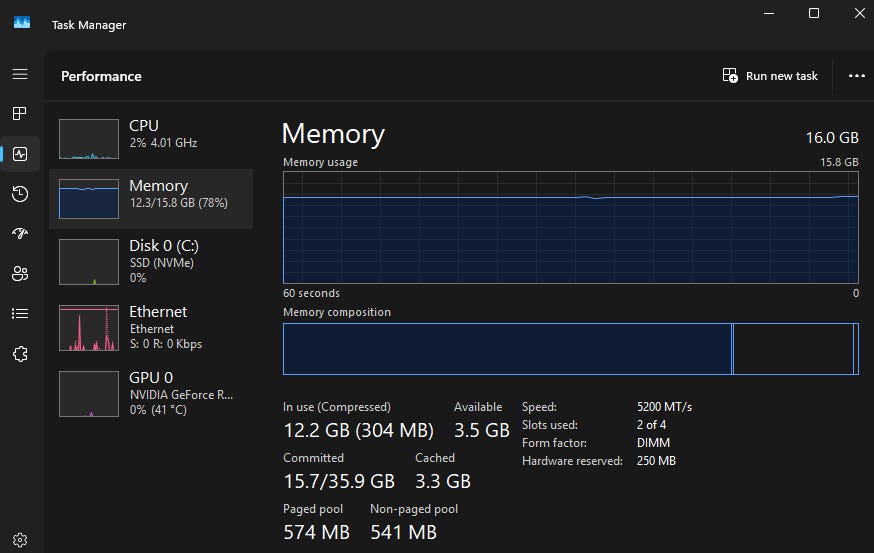The image size is (874, 553).
Task: Click the Run new task button
Action: (x=770, y=76)
